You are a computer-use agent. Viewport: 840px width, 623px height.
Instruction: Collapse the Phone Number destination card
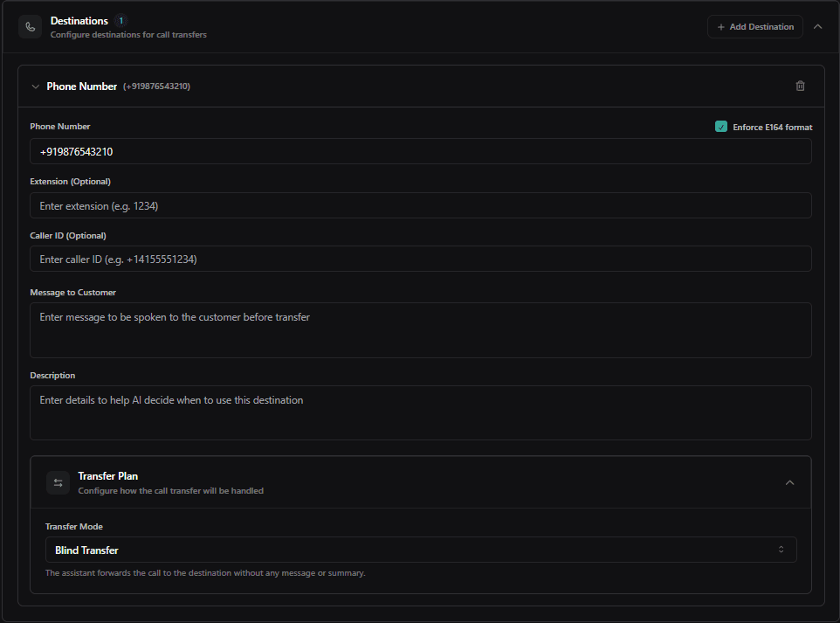35,87
